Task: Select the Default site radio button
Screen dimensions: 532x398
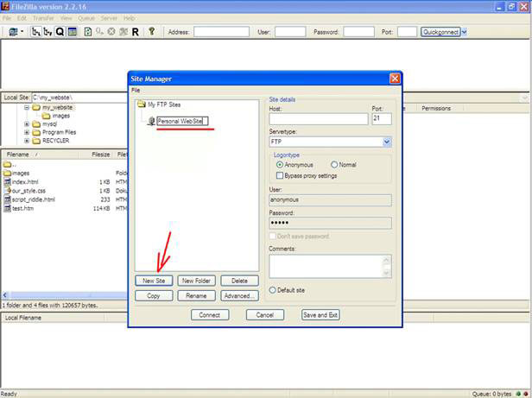Action: (x=272, y=290)
